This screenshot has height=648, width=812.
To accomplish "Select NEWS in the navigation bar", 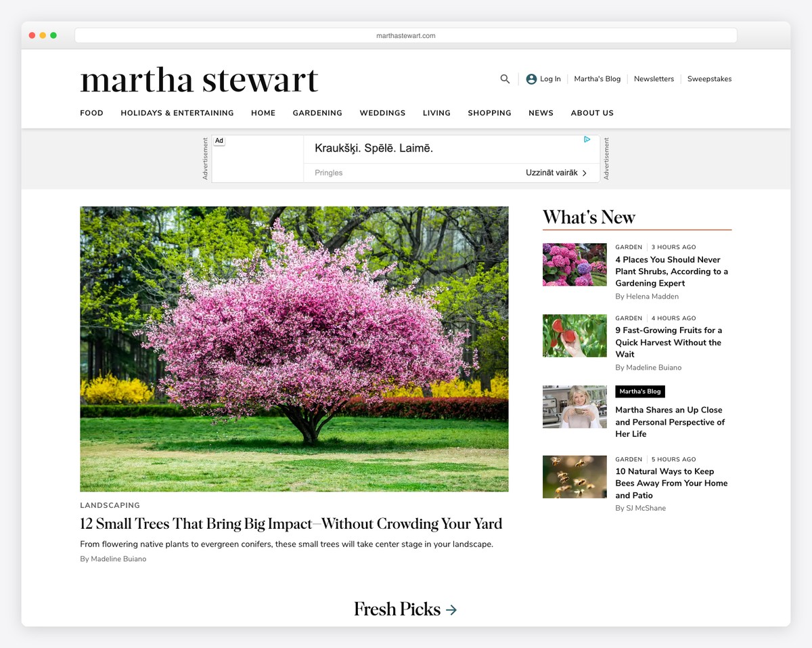I will 541,113.
